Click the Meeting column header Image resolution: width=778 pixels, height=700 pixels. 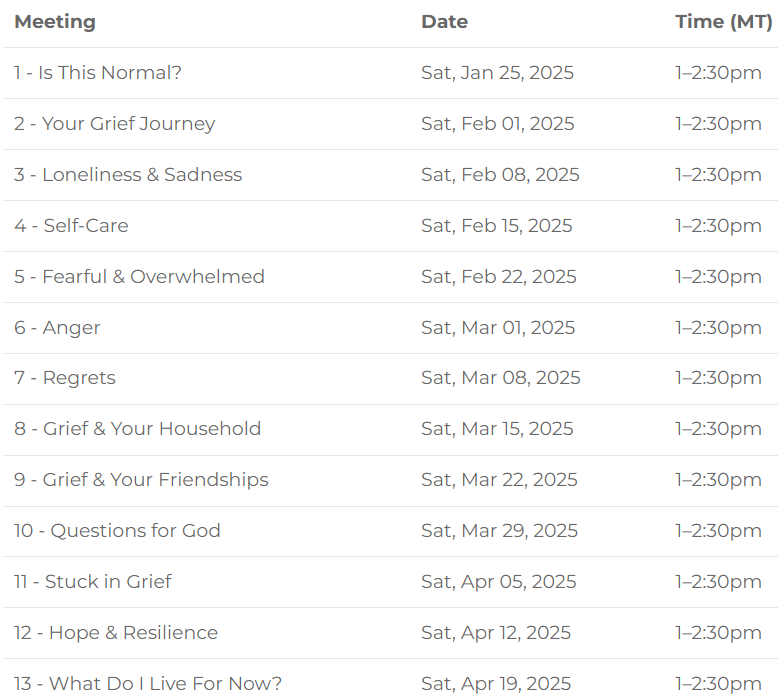55,22
